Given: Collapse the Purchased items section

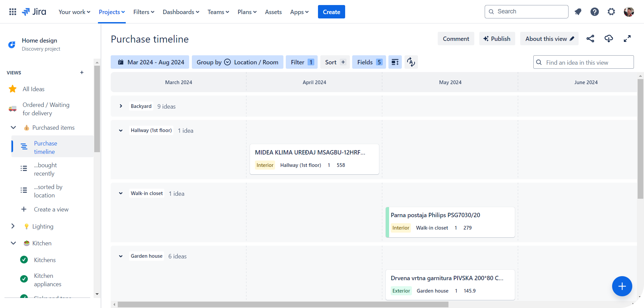Looking at the screenshot, I should click(x=13, y=127).
